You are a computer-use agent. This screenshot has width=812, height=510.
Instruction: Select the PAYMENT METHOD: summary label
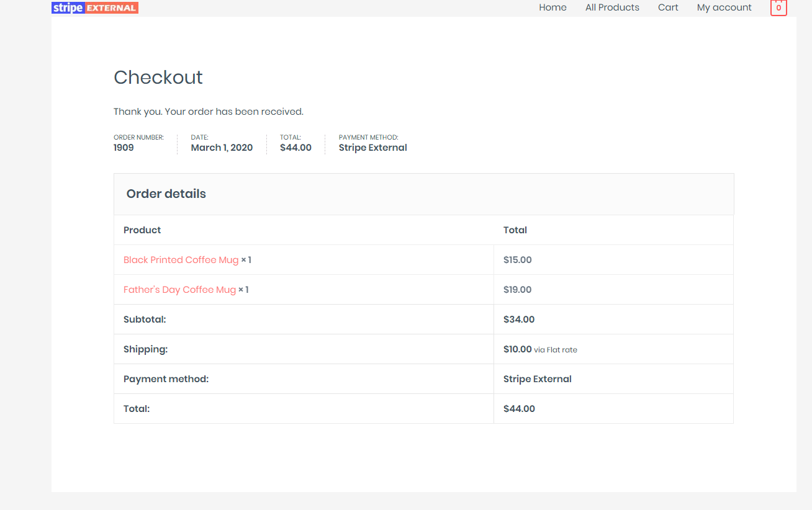click(x=369, y=138)
